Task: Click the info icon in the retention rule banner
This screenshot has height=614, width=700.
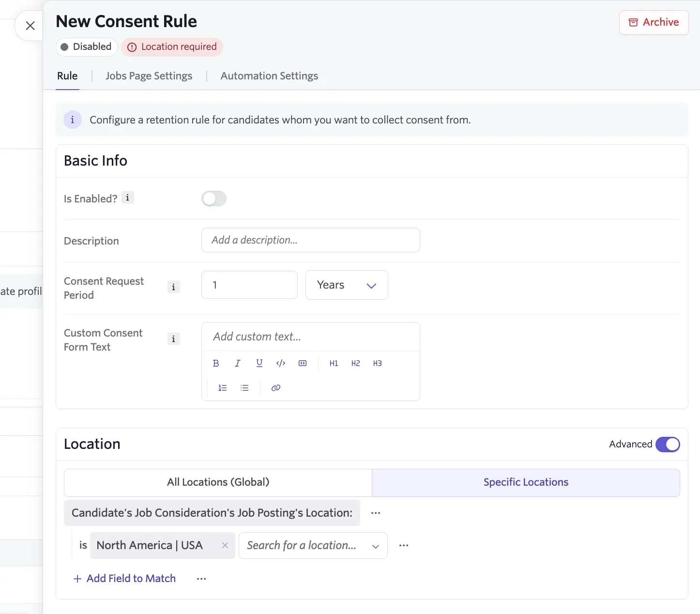Action: [73, 120]
